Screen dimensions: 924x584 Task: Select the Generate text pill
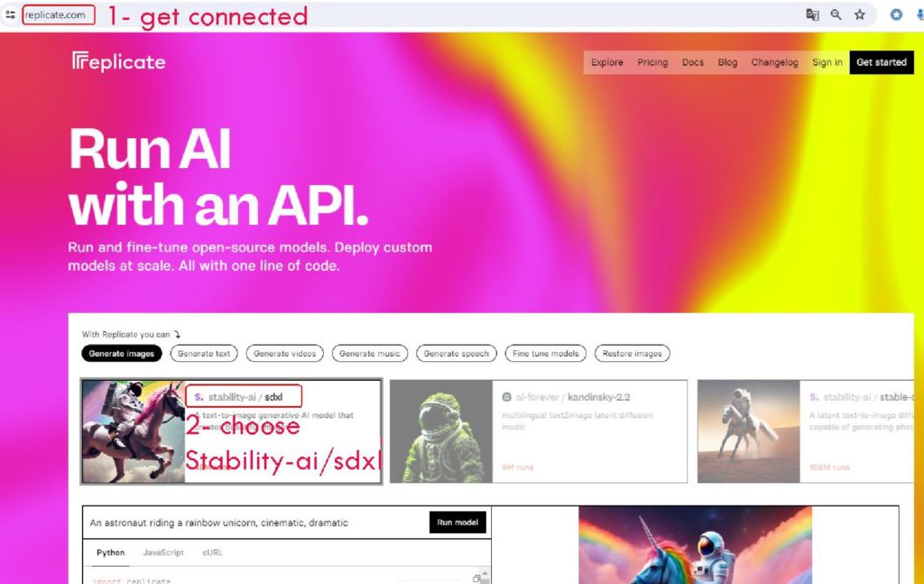[204, 354]
